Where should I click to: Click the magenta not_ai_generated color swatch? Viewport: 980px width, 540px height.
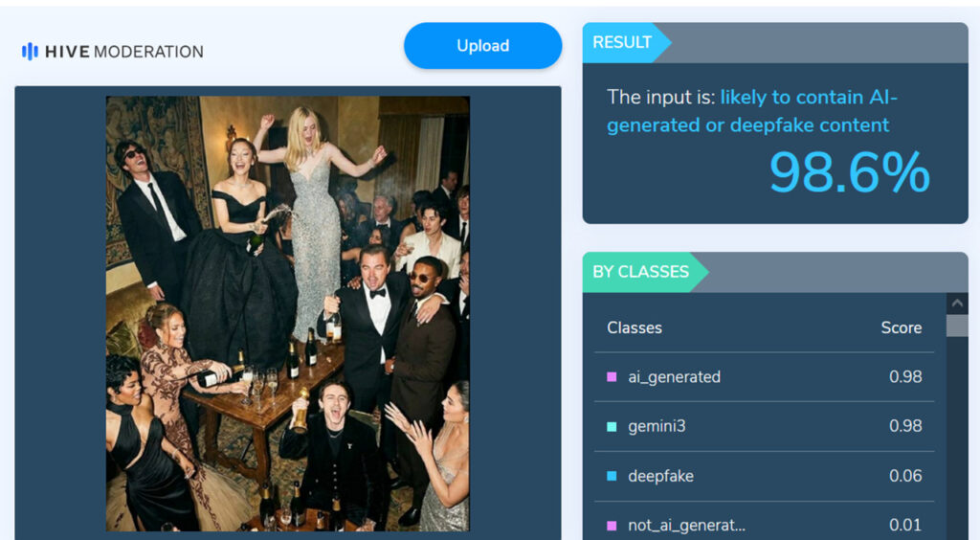point(612,526)
